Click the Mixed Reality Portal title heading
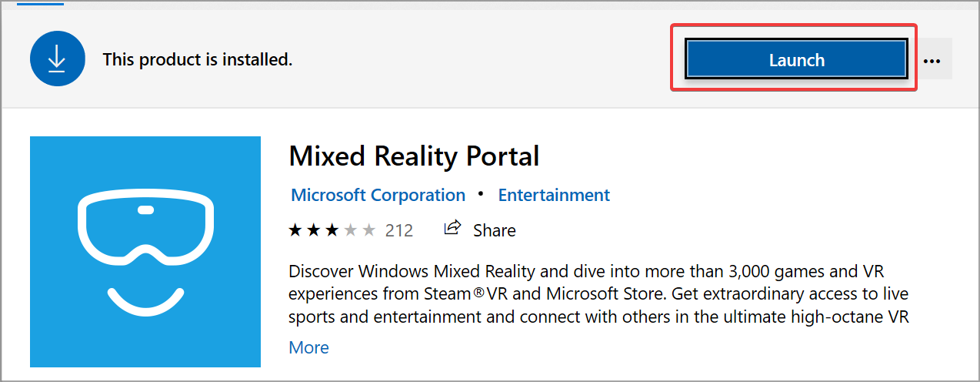 click(x=414, y=156)
